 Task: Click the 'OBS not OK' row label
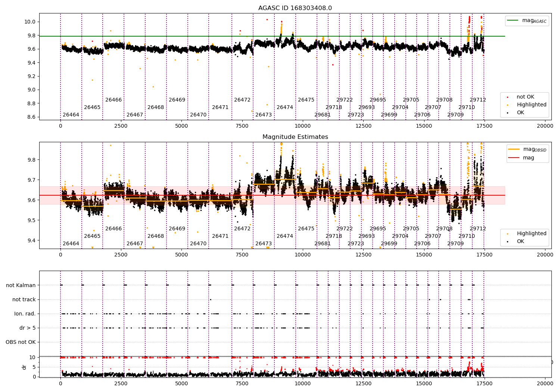point(21,342)
